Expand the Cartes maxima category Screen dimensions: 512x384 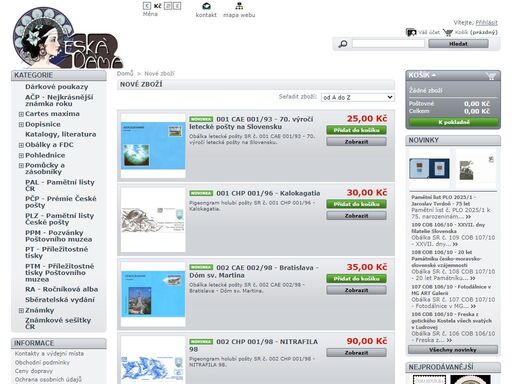click(x=21, y=114)
